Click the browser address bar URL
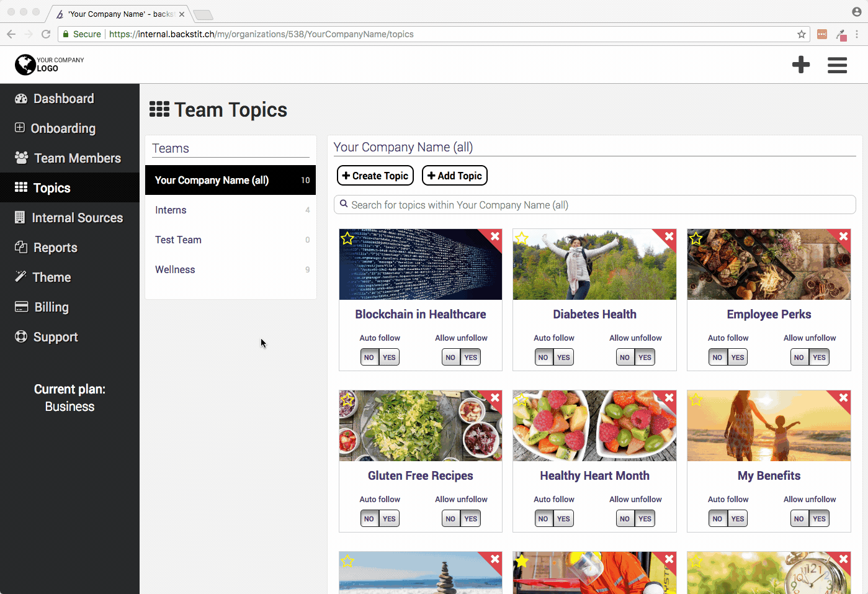 pyautogui.click(x=261, y=34)
